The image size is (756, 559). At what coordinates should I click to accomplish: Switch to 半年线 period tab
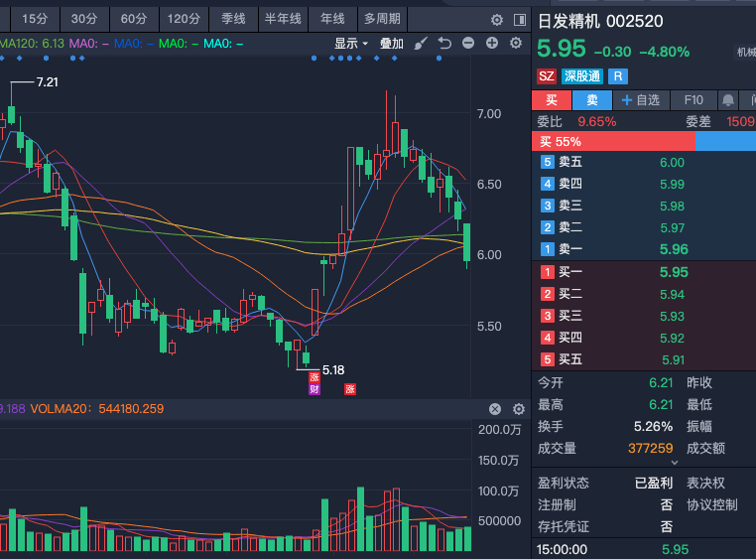pyautogui.click(x=283, y=19)
